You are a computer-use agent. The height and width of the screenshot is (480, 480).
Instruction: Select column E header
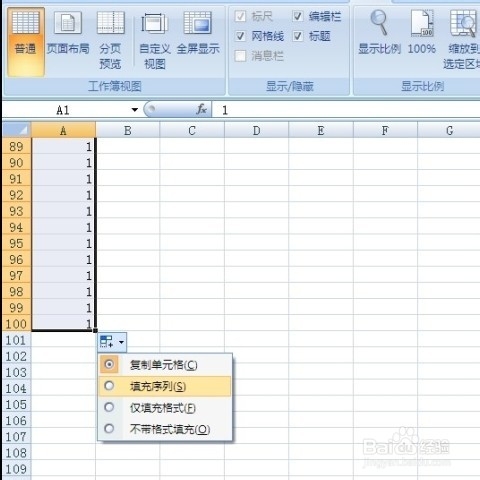point(321,130)
